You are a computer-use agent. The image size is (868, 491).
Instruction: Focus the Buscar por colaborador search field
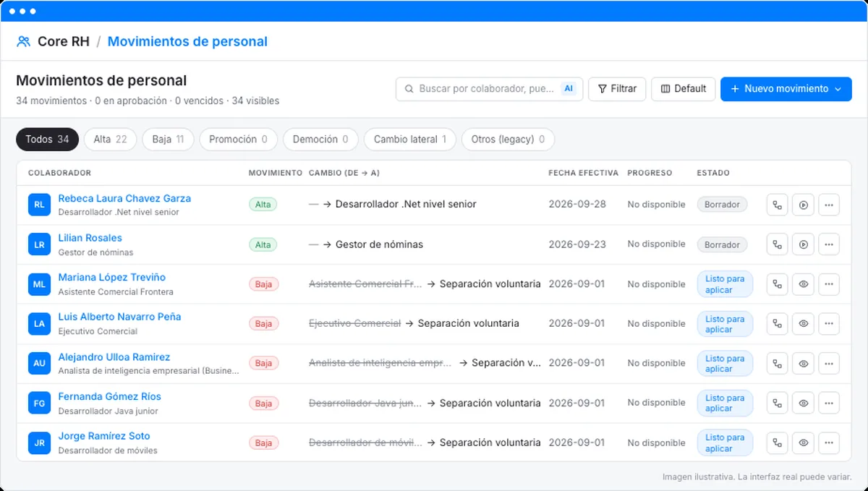pos(489,89)
